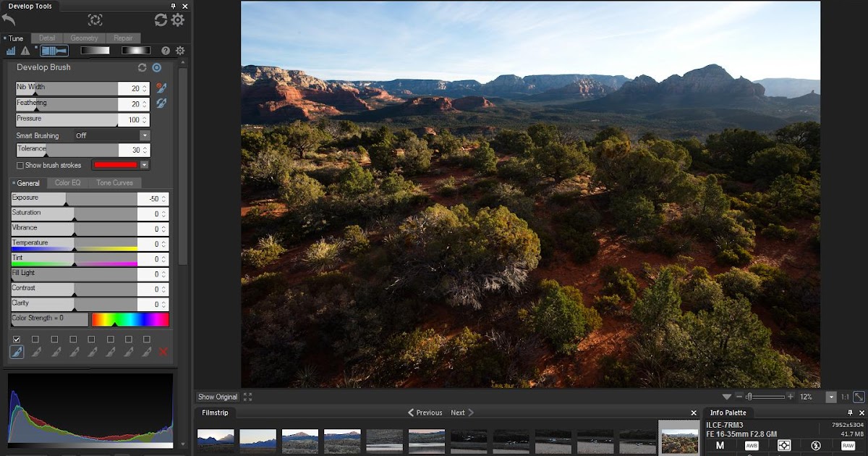Open the large Develop Tools settings gear

click(178, 20)
